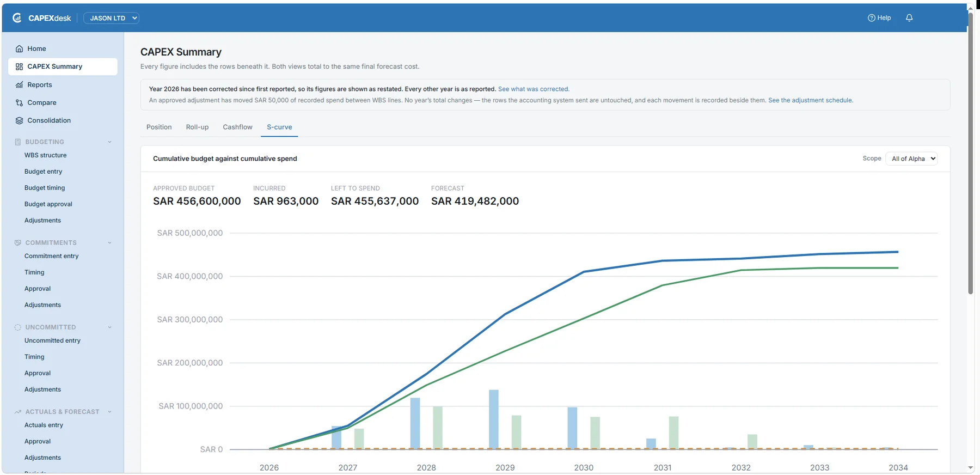
Task: Collapse the Uncommitted section chevron
Action: (109, 327)
